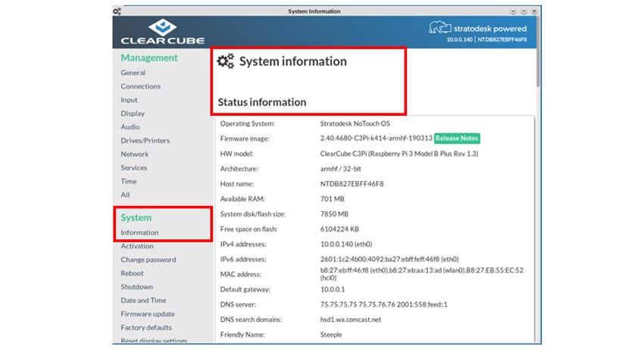Click the header IP and host name text
644x349 pixels.
coord(486,40)
